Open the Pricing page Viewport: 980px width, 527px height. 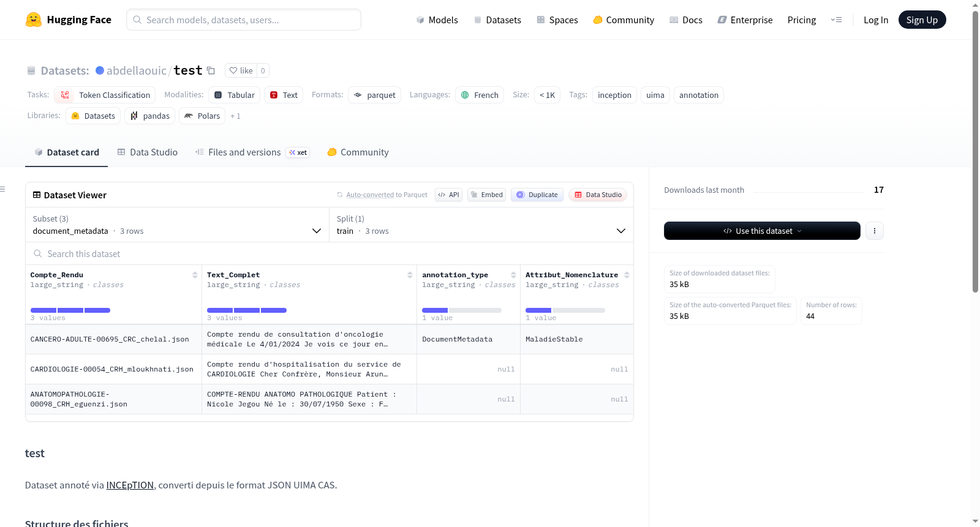tap(802, 20)
